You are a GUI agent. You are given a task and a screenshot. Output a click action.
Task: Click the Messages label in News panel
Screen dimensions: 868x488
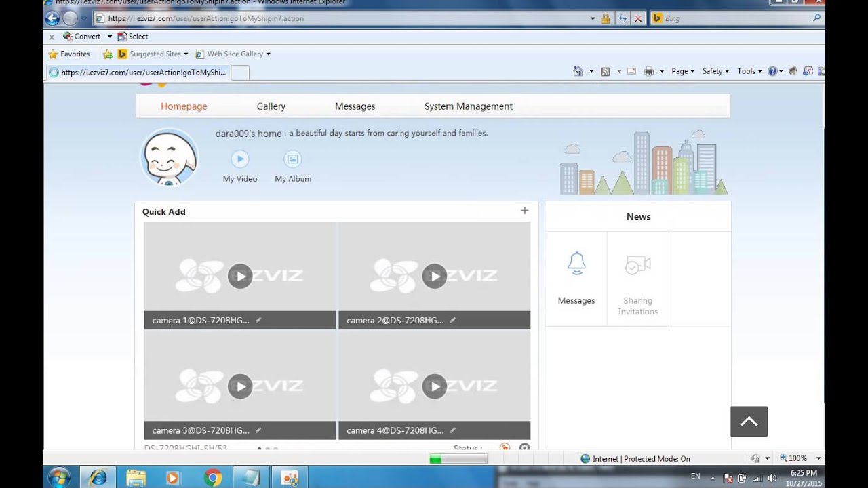pos(576,301)
